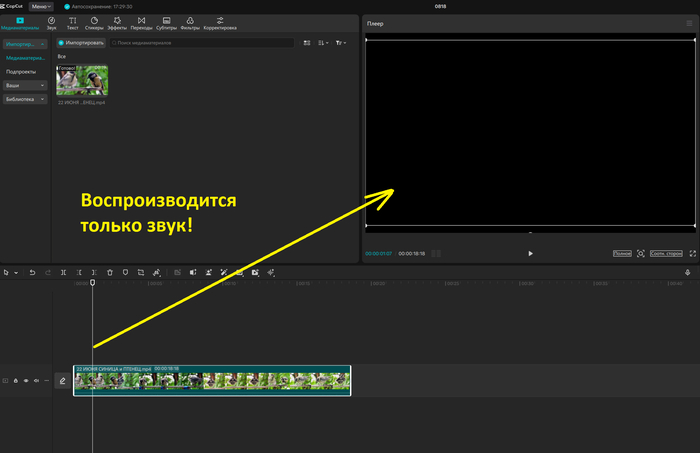This screenshot has width=700, height=453.
Task: Click the undo arrow in timeline toolbar
Action: coord(32,272)
